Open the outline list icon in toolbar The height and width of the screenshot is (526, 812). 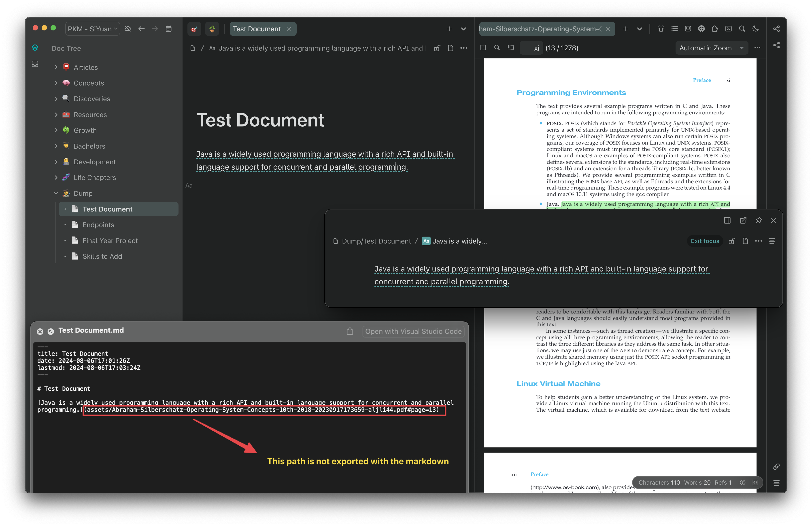674,29
